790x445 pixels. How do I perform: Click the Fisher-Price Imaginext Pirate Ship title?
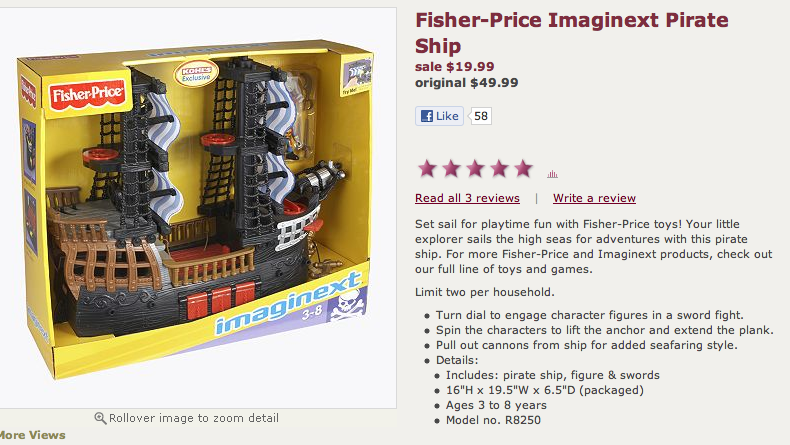(x=572, y=33)
